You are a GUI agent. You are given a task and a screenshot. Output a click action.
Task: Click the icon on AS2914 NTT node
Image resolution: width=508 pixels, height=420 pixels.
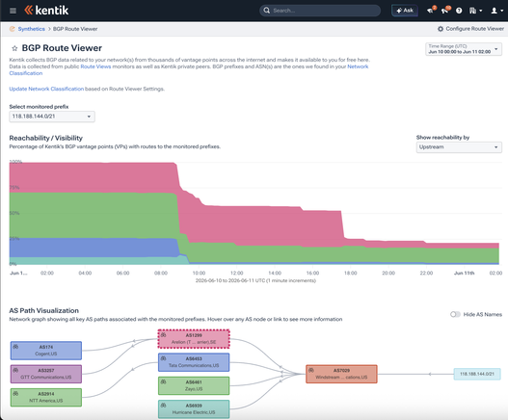tap(15, 393)
